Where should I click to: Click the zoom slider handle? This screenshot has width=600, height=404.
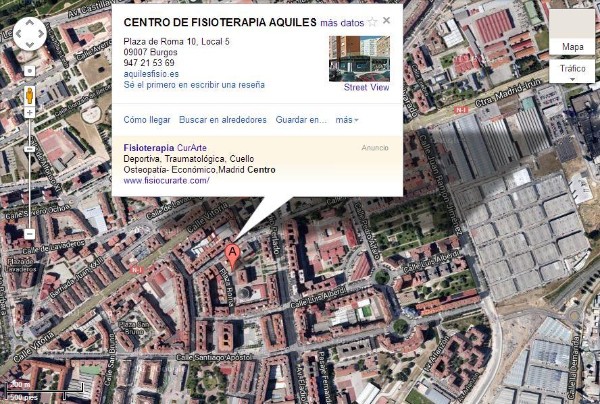pyautogui.click(x=29, y=149)
